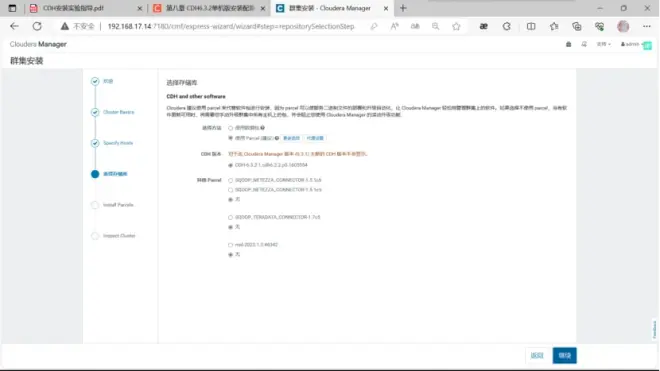The height and width of the screenshot is (371, 660).
Task: Open the admin user dropdown
Action: 631,44
